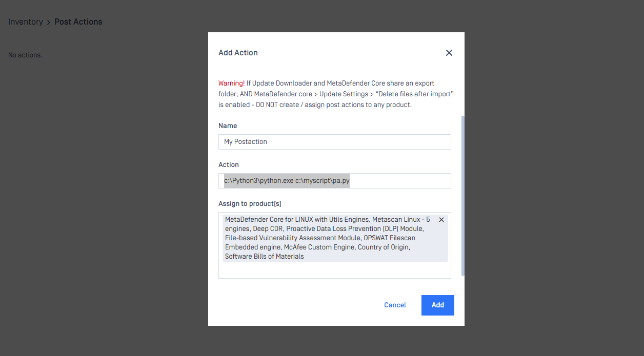This screenshot has width=644, height=356.
Task: Click the Action field label
Action: [229, 165]
